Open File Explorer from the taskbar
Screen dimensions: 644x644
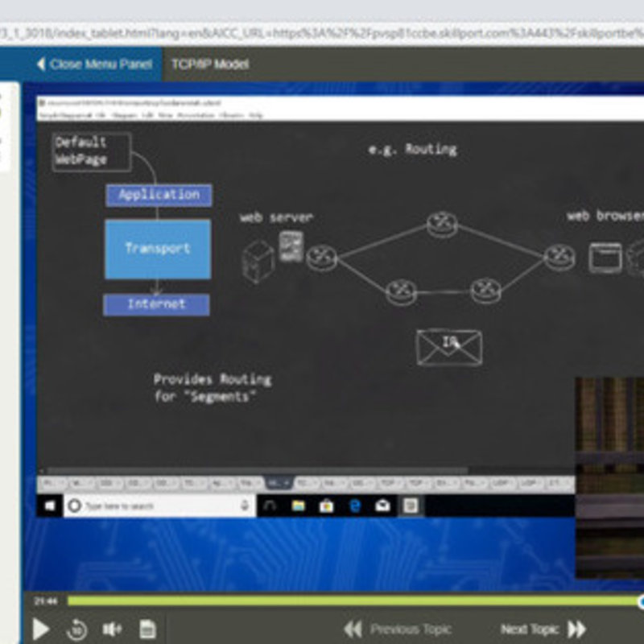(299, 506)
